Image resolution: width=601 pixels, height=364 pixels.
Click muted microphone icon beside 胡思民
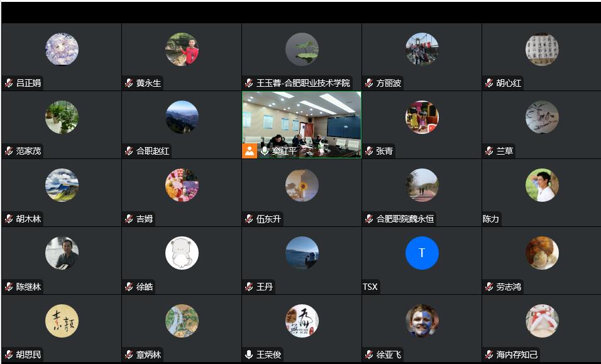(9, 355)
